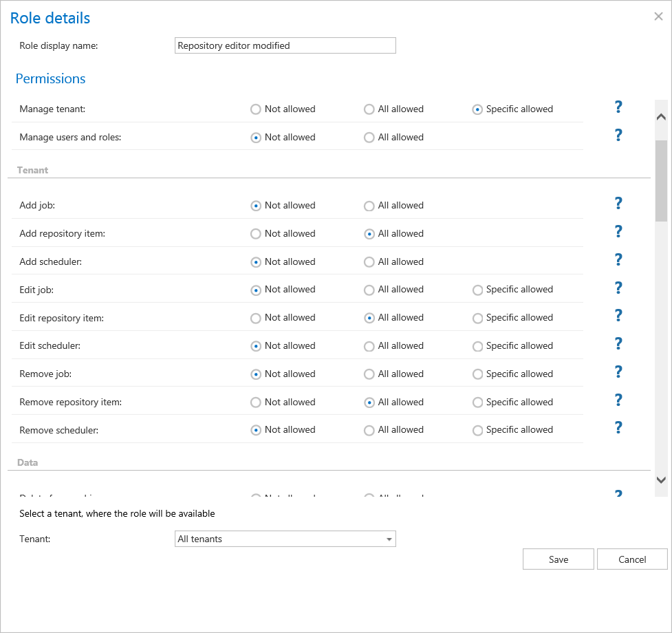Set Manage tenant to Not allowed

point(256,109)
